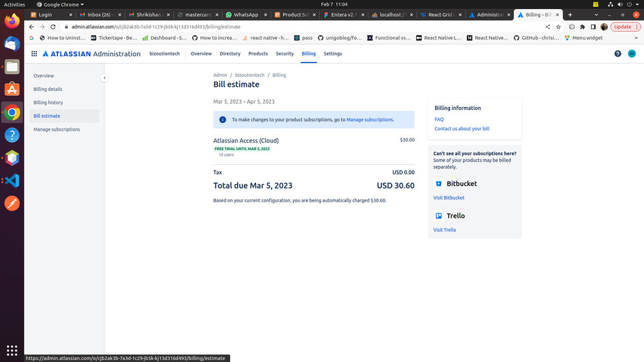This screenshot has width=644, height=362.
Task: Click Contact us about your bill
Action: coord(462,129)
